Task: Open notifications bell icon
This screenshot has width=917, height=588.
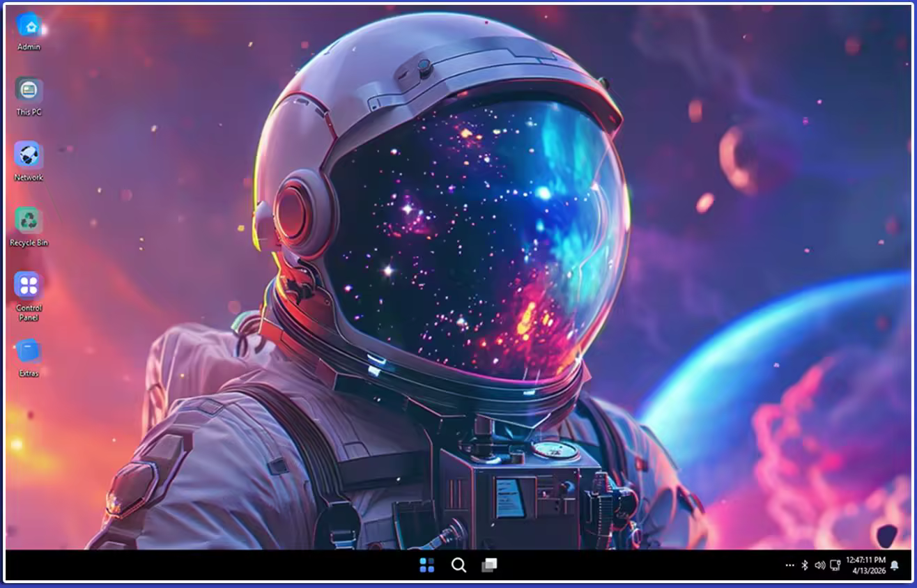Action: pyautogui.click(x=895, y=565)
